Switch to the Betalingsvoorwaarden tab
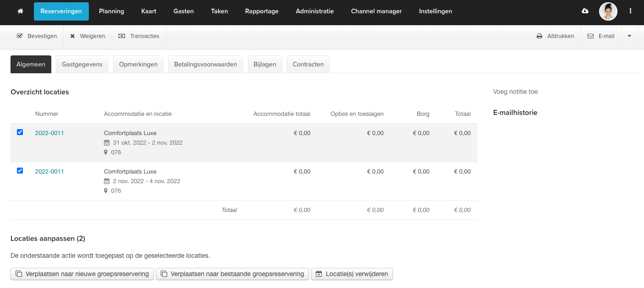Viewport: 644px width, 288px height. 206,65
